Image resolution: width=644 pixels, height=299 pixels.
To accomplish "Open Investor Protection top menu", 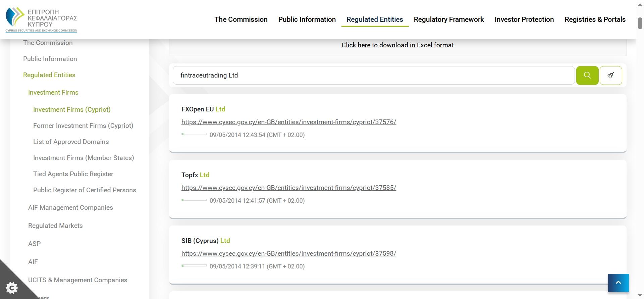I will point(524,19).
